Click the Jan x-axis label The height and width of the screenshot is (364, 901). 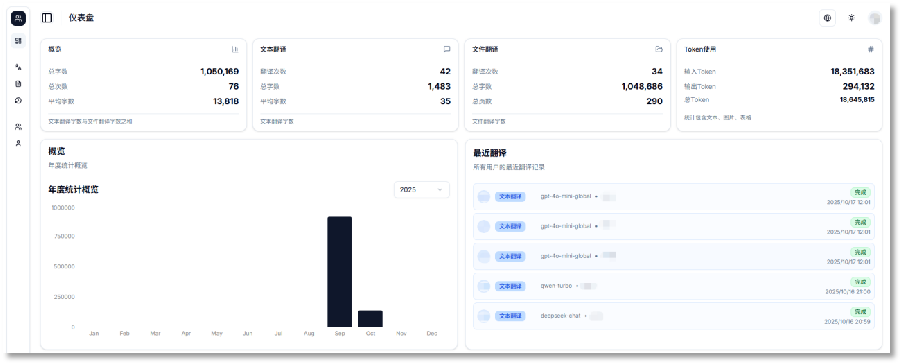(94, 334)
